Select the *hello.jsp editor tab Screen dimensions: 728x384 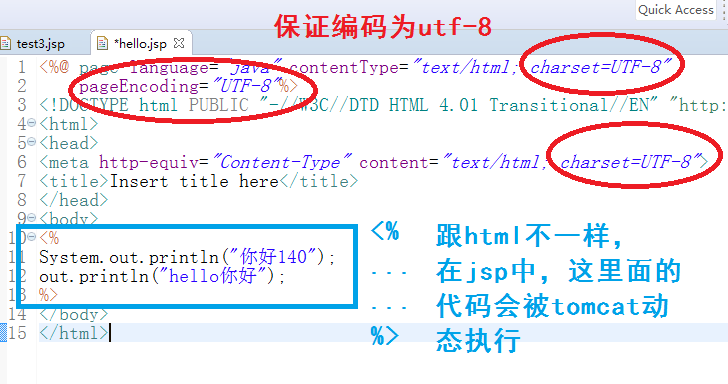tap(141, 44)
